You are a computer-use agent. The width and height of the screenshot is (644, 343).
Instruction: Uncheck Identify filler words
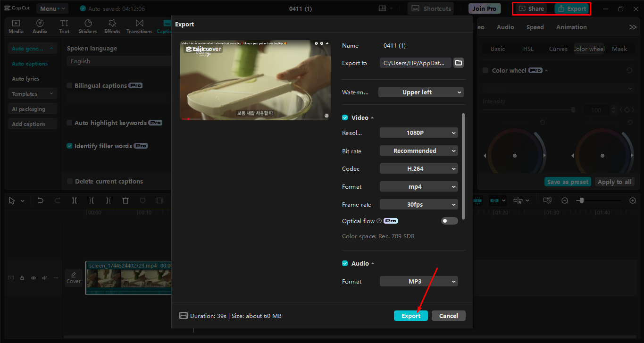tap(69, 146)
